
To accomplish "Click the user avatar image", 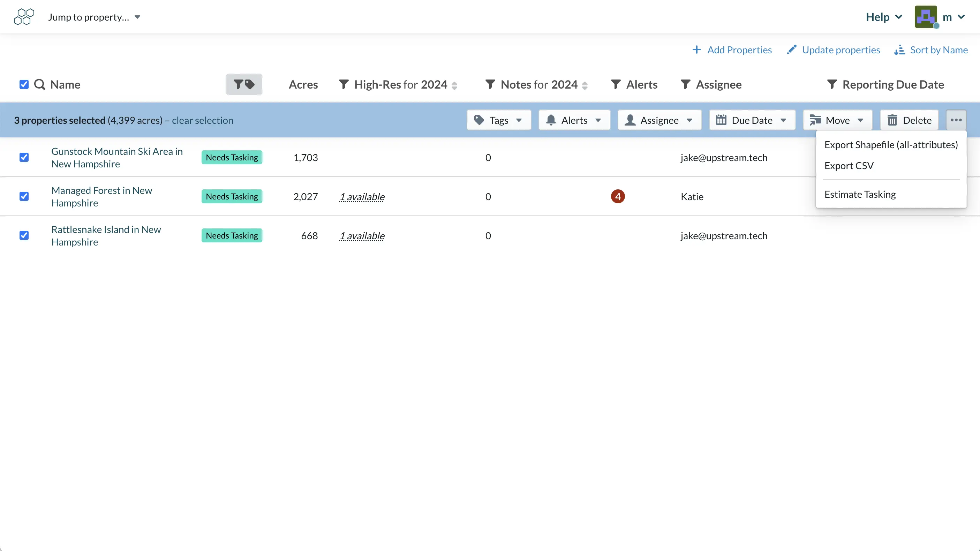I will 926,17.
